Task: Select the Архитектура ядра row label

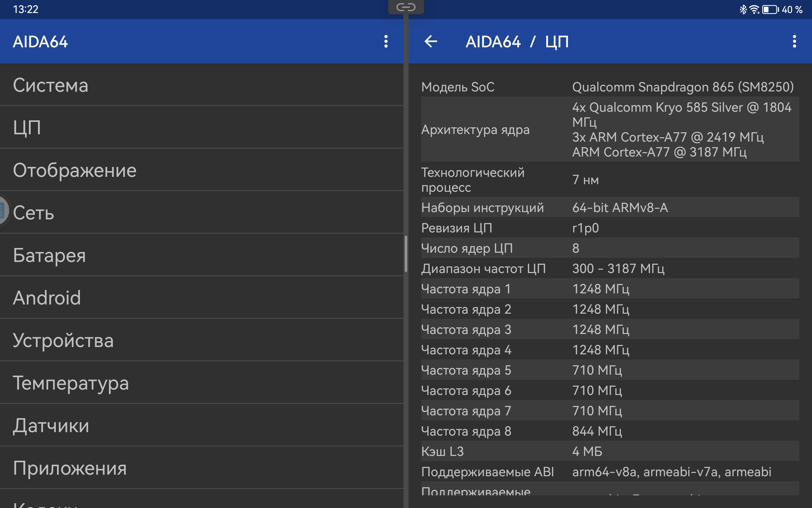Action: pos(475,130)
